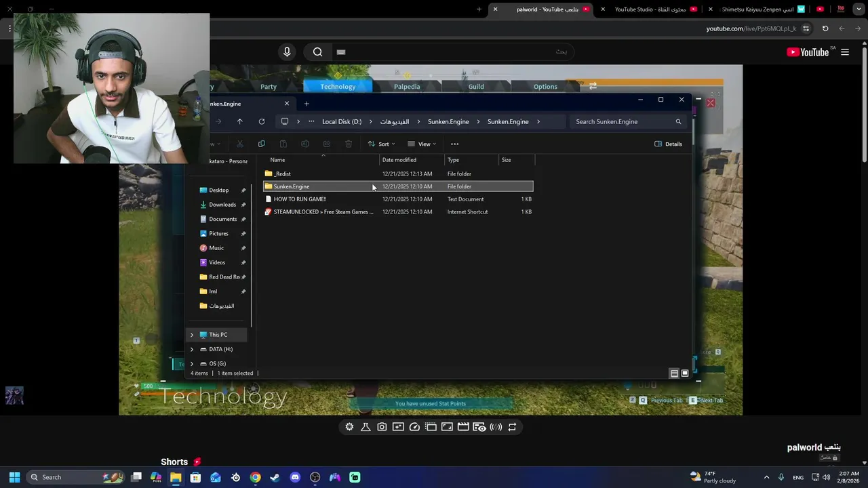Viewport: 868px width, 488px height.
Task: Select STEAMUNLOCKED internet shortcut file
Action: (x=398, y=212)
